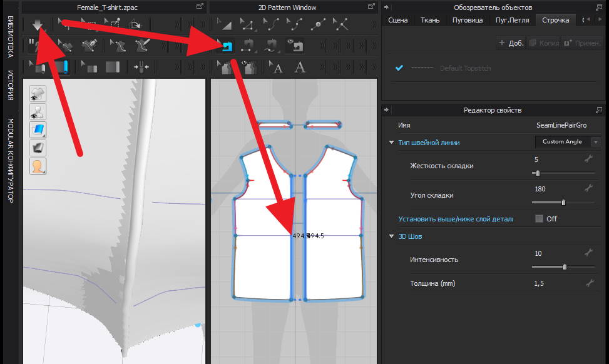Click the "Угол складки" slider
This screenshot has width=609, height=364.
click(563, 203)
